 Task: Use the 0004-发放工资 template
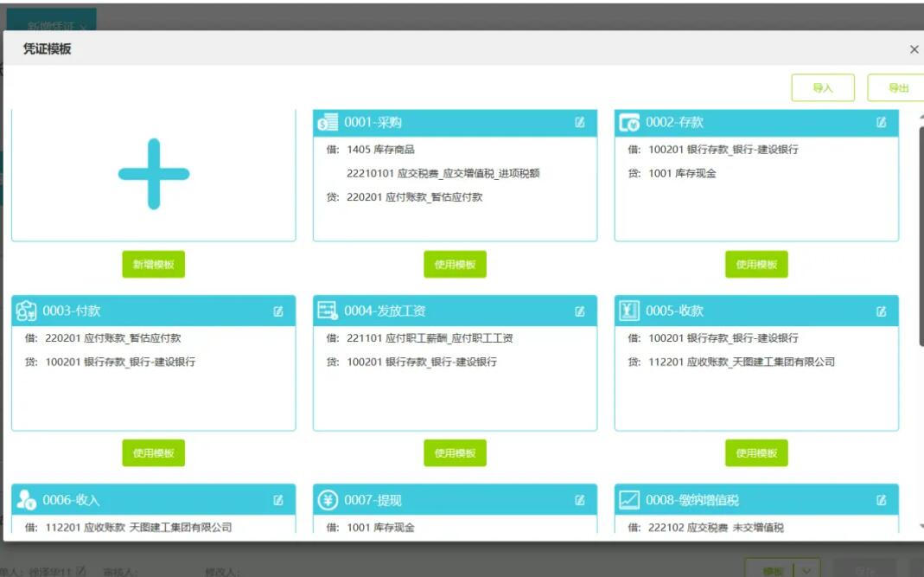pyautogui.click(x=455, y=453)
